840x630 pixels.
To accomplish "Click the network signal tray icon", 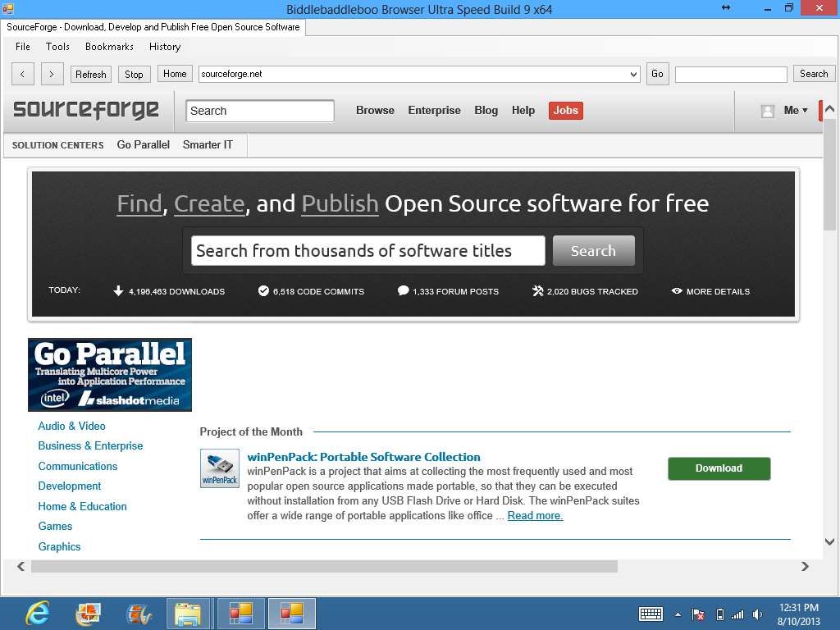I will [737, 614].
